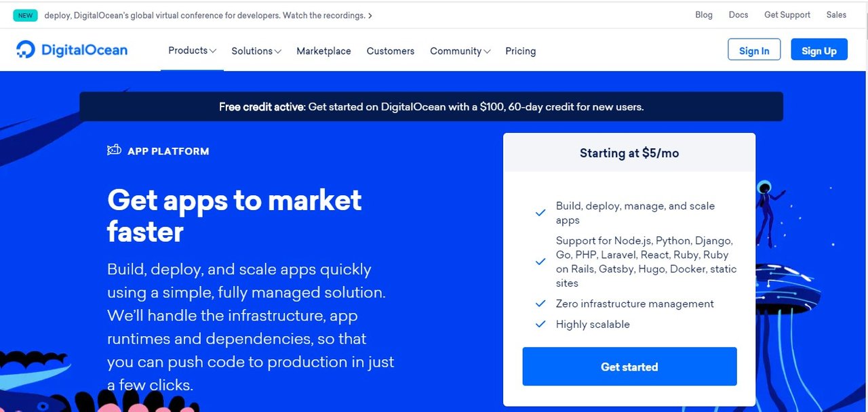Screen dimensions: 868x412
Task: Expand the Products dropdown menu
Action: coord(192,51)
